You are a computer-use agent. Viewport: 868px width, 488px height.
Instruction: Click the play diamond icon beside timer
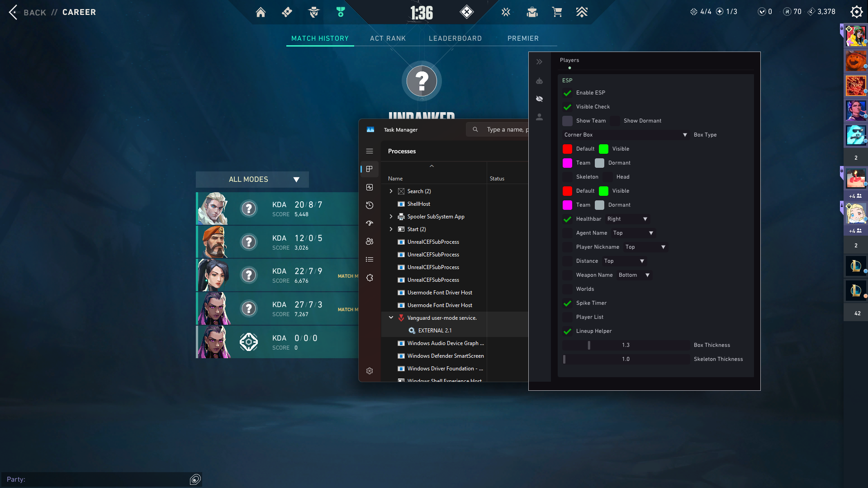tap(466, 12)
